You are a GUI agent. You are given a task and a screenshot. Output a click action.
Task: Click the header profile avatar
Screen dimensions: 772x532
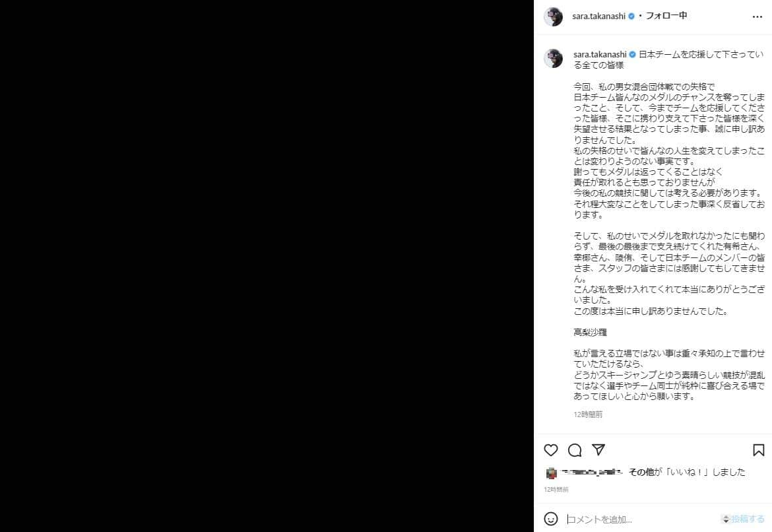(x=553, y=17)
